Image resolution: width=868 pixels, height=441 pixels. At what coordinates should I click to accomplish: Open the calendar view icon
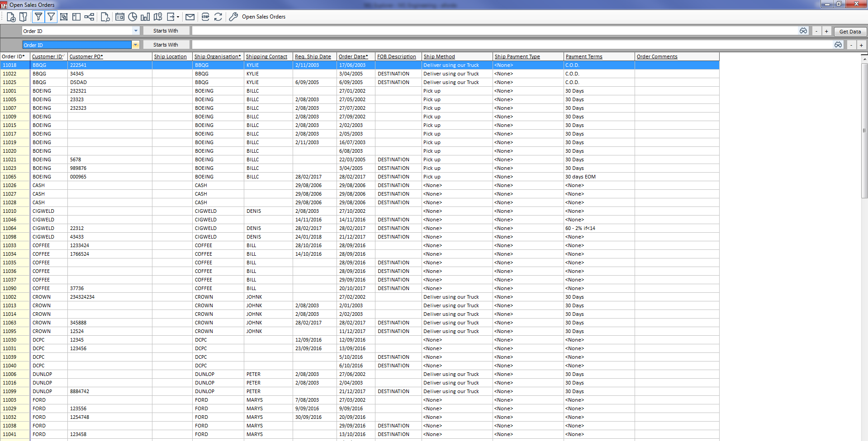pyautogui.click(x=120, y=17)
